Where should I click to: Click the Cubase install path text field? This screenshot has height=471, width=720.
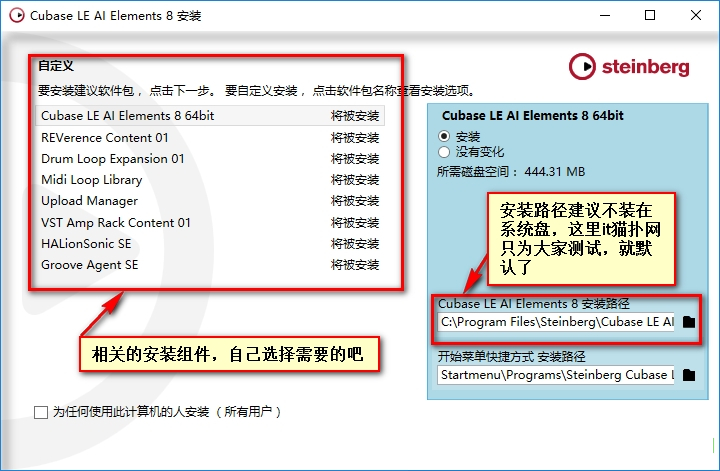pos(556,322)
